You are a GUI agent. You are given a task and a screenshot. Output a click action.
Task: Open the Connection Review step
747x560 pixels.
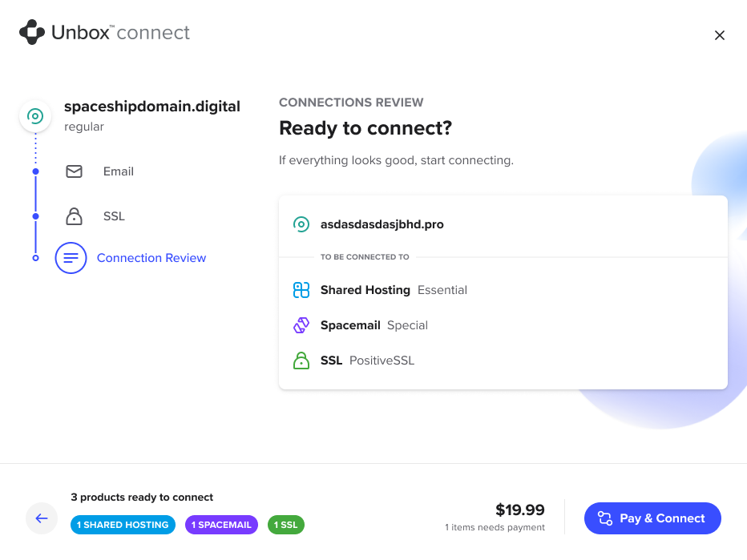(151, 258)
